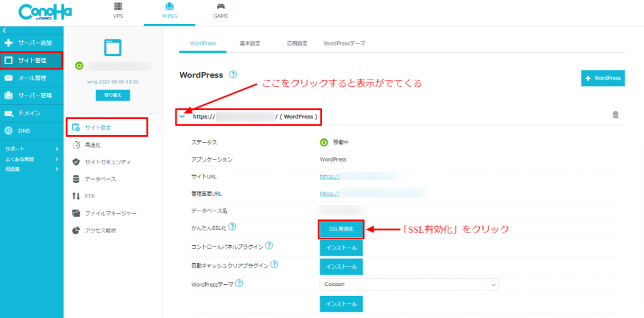The width and height of the screenshot is (644, 318).
Task: Install the コントロールパネルプラグイン
Action: click(341, 248)
